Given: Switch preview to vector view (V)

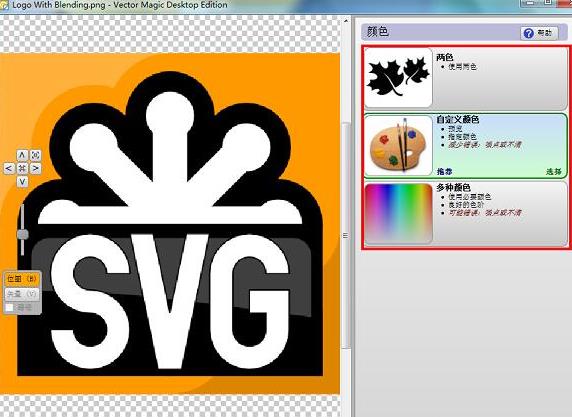Looking at the screenshot, I should click(22, 294).
